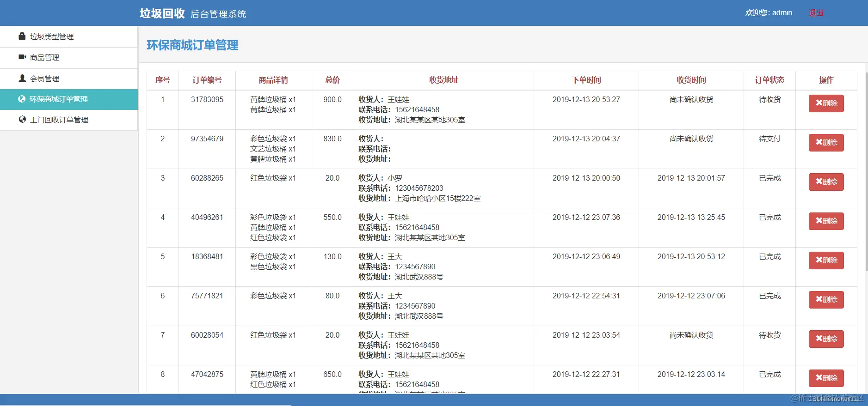Open 会员管理 menu item
This screenshot has width=868, height=406.
[69, 79]
